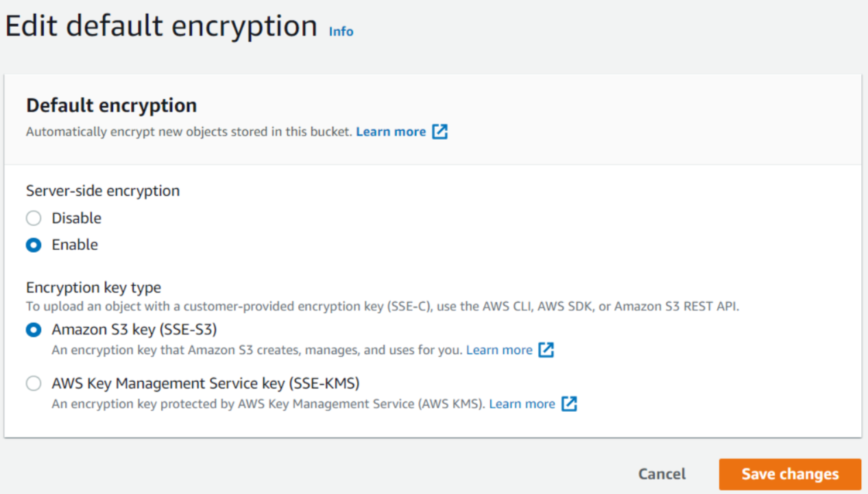Click the 'Enable' option label text
The width and height of the screenshot is (868, 494).
point(75,245)
